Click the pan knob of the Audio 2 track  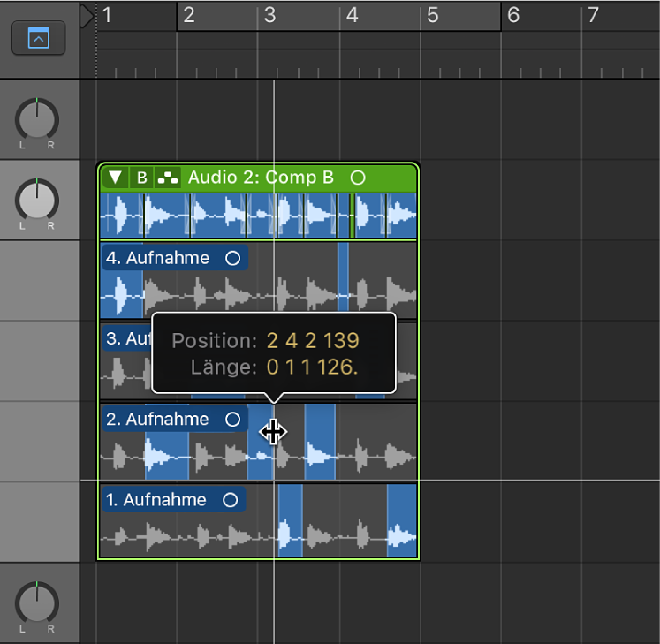coord(37,200)
